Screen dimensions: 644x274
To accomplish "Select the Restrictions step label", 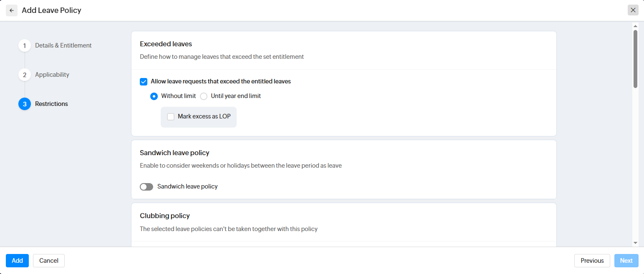I will [51, 104].
